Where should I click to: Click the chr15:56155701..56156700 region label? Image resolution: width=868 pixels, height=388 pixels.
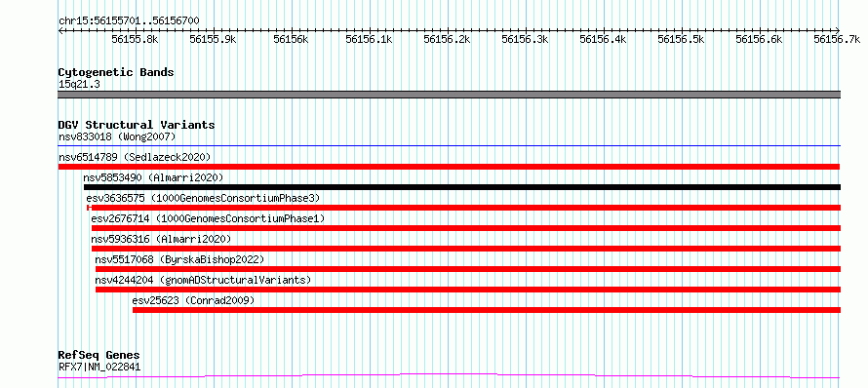[129, 21]
